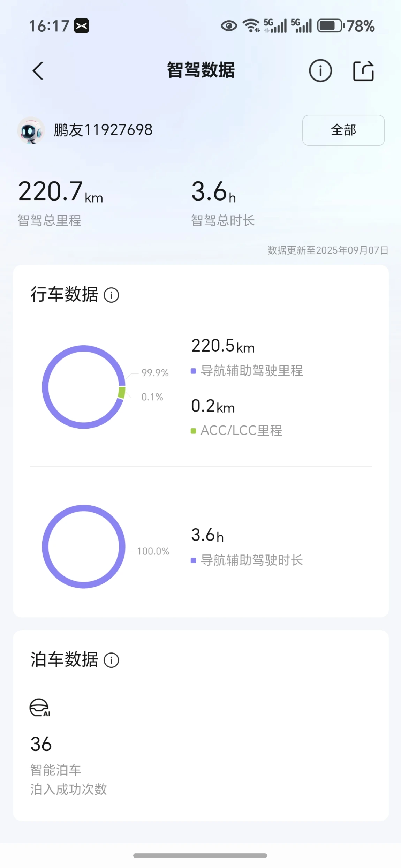Tap the purple swatch beside 导航辅助驾驶里程
The image size is (401, 868).
(x=193, y=371)
